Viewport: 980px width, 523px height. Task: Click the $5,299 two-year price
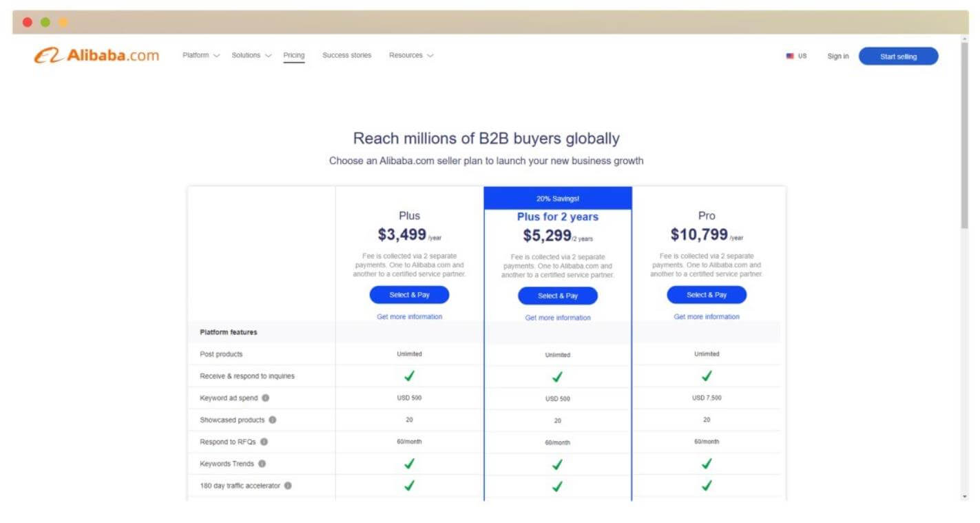pyautogui.click(x=547, y=236)
